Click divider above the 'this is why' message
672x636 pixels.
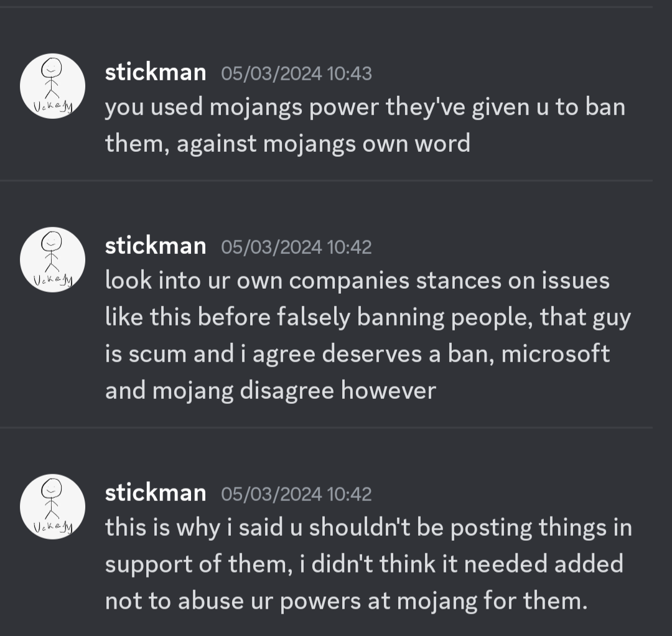[326, 428]
